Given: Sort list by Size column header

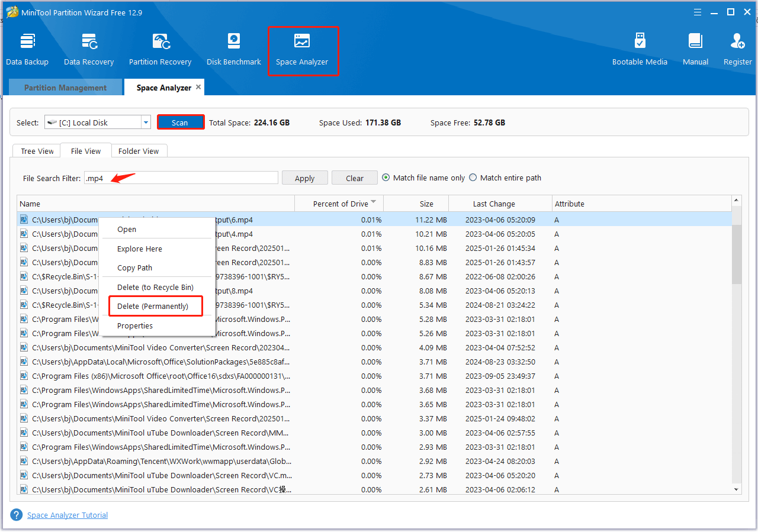Looking at the screenshot, I should click(416, 204).
